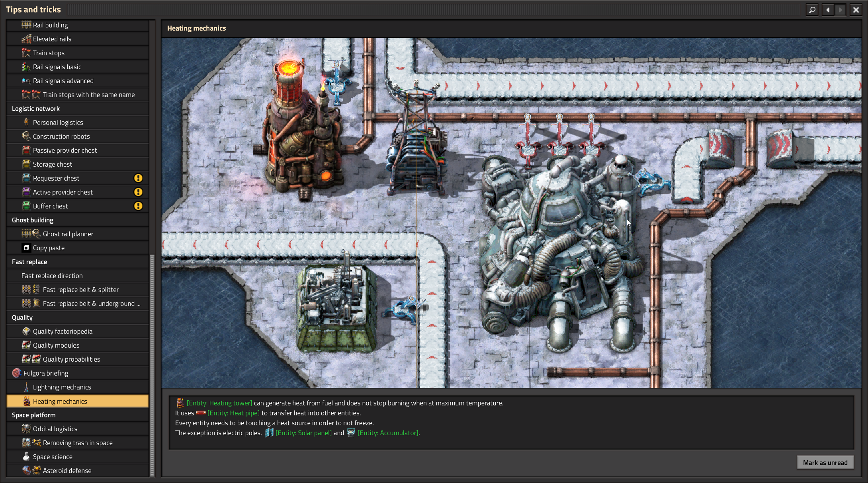The width and height of the screenshot is (868, 483).
Task: Open Fast replace belt & underground tip
Action: pyautogui.click(x=78, y=304)
